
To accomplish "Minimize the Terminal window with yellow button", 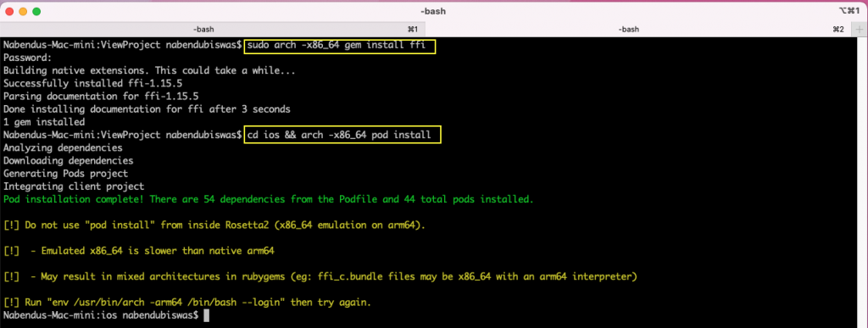I will pyautogui.click(x=23, y=11).
